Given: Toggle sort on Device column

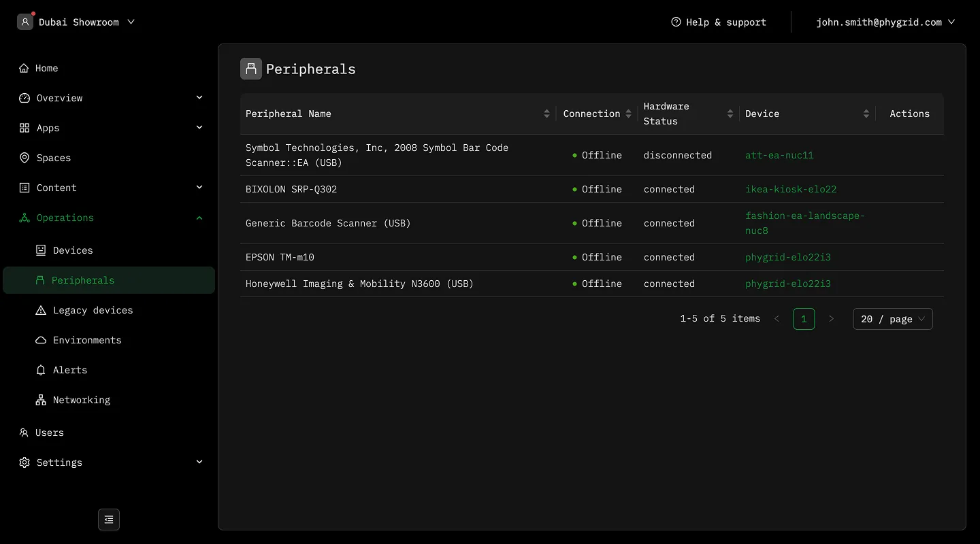Looking at the screenshot, I should pyautogui.click(x=866, y=114).
